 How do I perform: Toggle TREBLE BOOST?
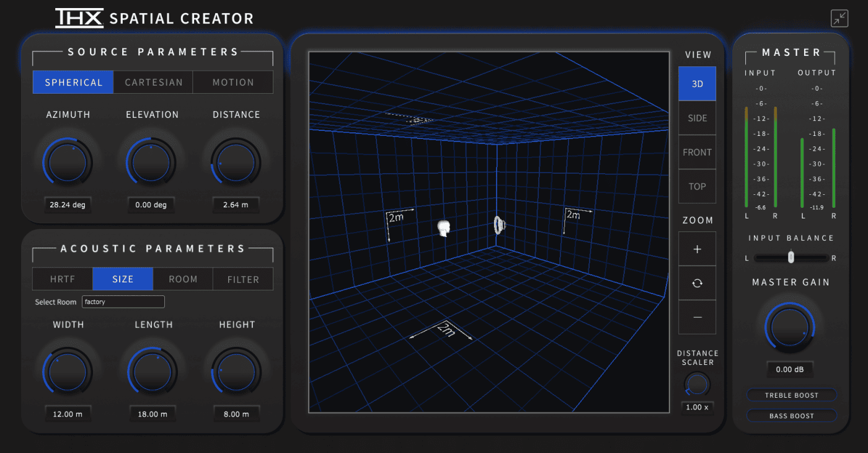pyautogui.click(x=791, y=395)
